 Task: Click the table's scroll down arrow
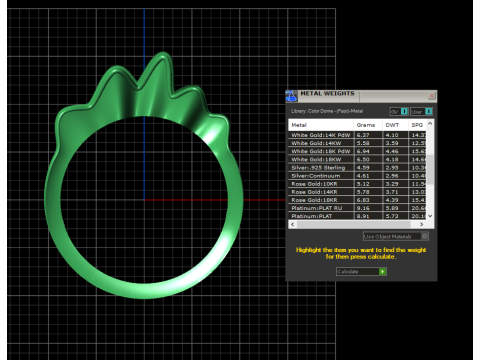(430, 216)
